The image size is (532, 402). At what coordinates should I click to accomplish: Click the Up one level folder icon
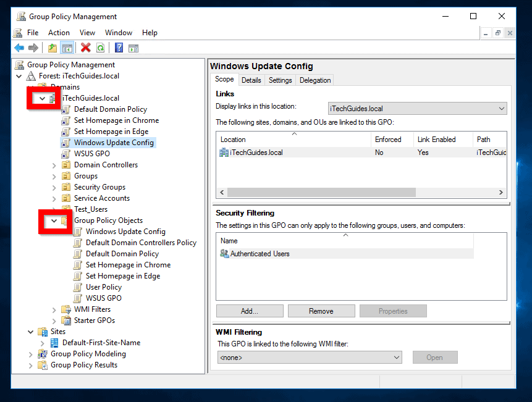[53, 48]
